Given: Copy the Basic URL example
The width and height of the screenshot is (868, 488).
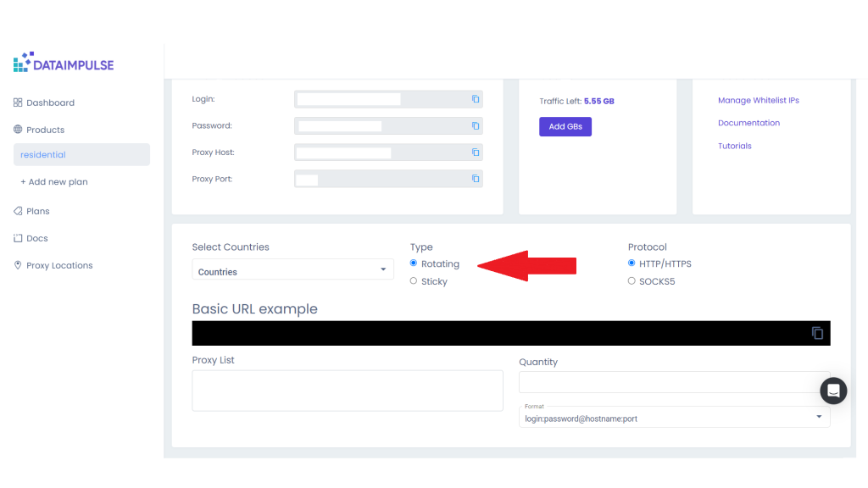Looking at the screenshot, I should [817, 333].
